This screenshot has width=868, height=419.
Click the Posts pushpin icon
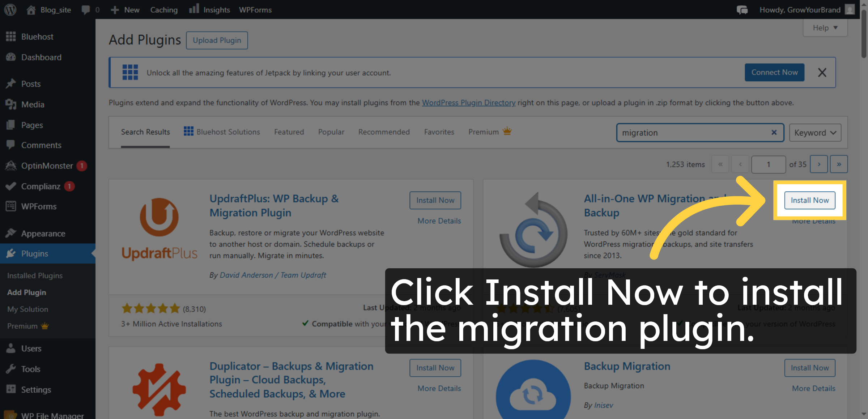point(11,84)
